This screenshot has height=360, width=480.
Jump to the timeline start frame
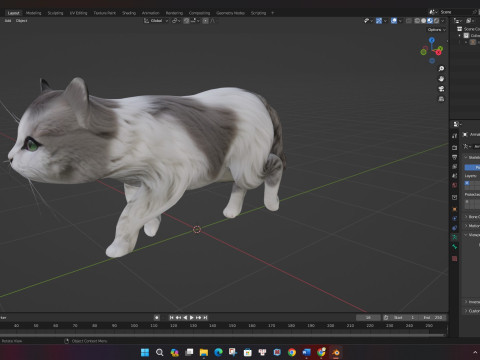coord(172,318)
